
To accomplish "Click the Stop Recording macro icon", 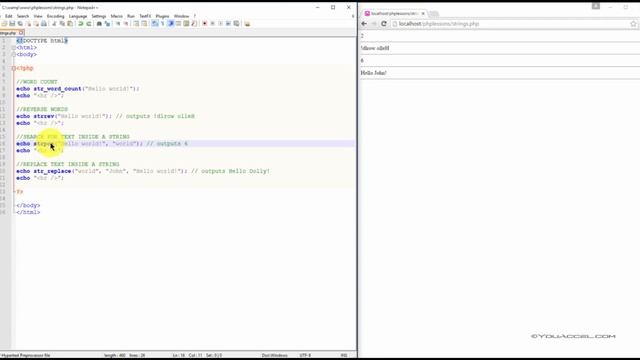I will click(212, 24).
